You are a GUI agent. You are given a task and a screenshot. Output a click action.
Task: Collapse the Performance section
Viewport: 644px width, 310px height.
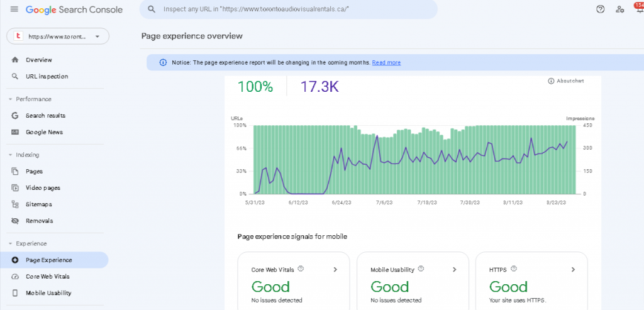point(10,99)
